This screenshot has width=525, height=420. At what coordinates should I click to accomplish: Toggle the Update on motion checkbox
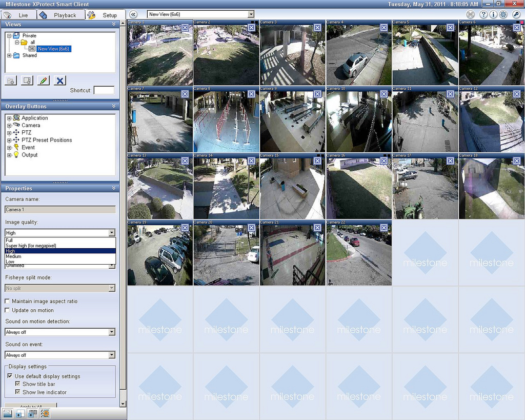pyautogui.click(x=7, y=310)
